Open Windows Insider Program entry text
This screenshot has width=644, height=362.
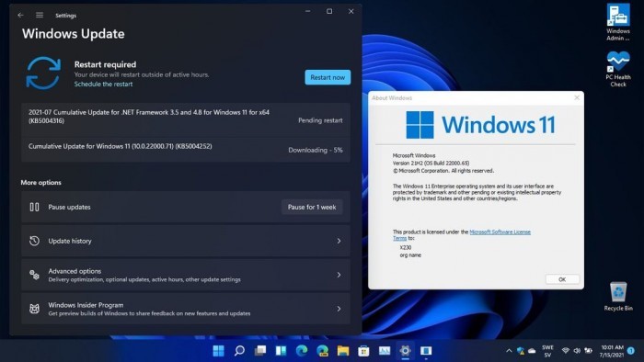(86, 305)
